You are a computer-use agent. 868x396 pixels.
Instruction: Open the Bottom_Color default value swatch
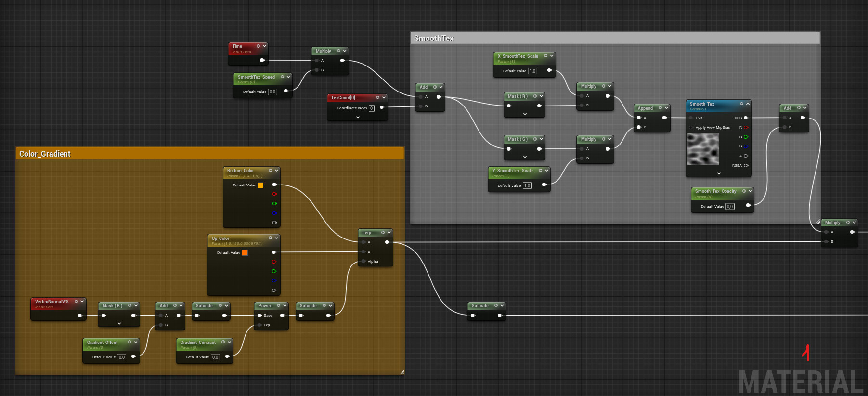(260, 185)
